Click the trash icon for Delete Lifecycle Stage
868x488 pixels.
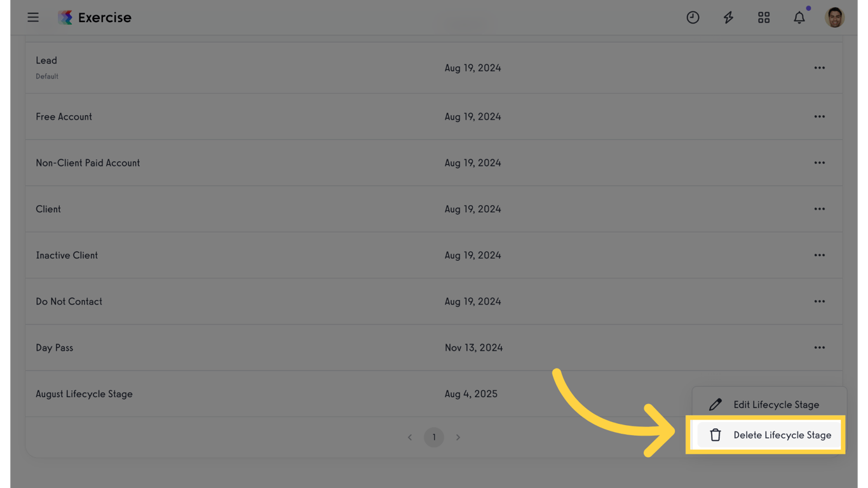[715, 435]
